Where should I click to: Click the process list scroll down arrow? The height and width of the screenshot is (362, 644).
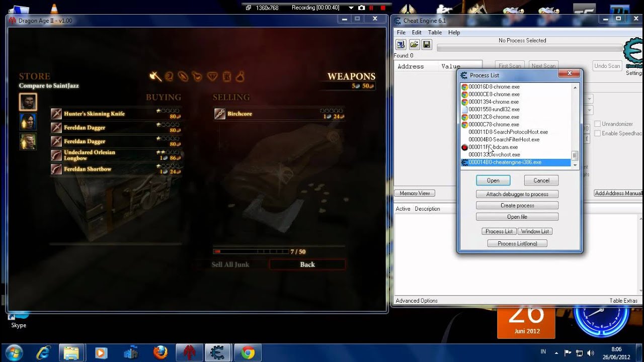575,165
